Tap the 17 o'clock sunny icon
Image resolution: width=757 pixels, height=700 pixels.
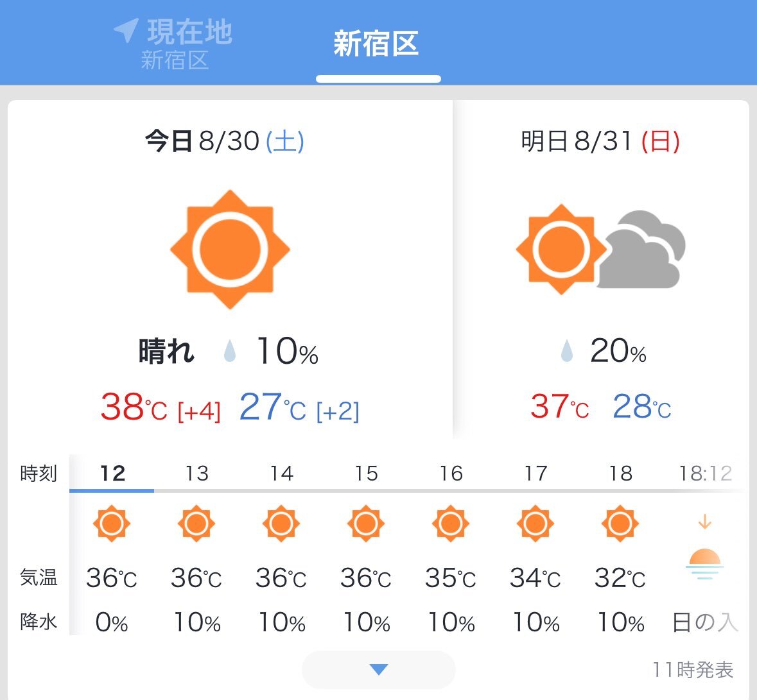pyautogui.click(x=535, y=524)
